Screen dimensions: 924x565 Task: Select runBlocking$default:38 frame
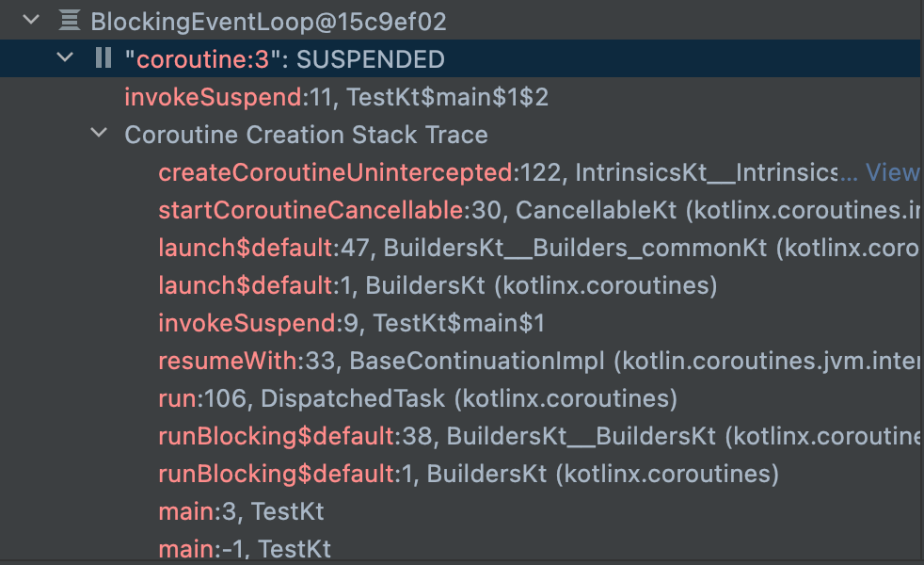click(x=538, y=436)
